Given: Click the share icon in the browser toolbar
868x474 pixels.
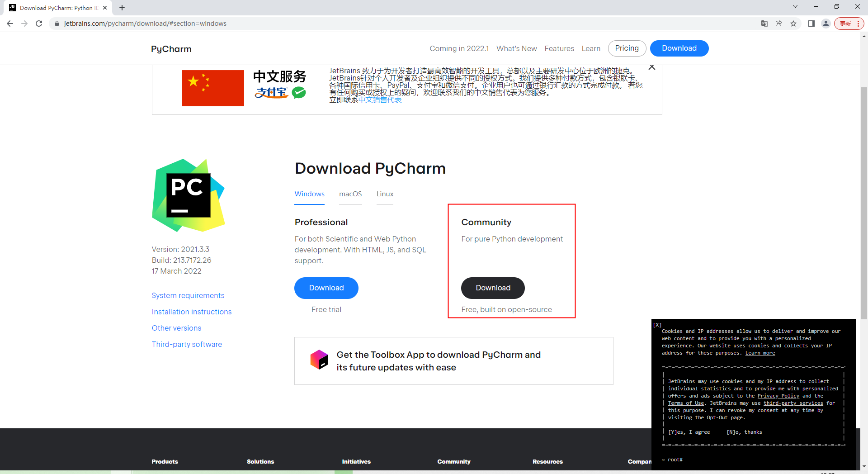Looking at the screenshot, I should (779, 23).
